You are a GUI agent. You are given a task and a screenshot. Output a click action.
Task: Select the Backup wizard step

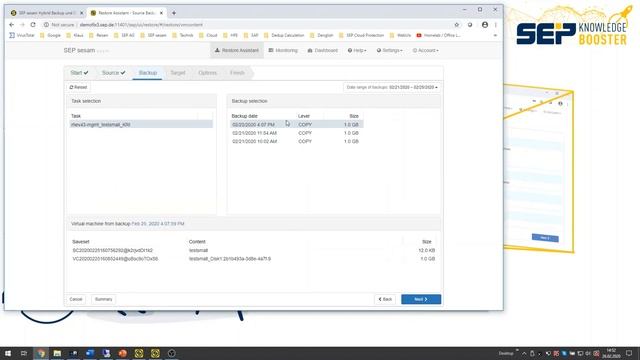(x=148, y=73)
